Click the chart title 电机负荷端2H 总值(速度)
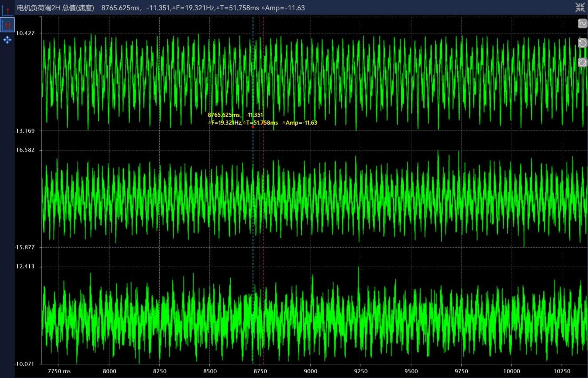This screenshot has width=588, height=378. (x=55, y=8)
